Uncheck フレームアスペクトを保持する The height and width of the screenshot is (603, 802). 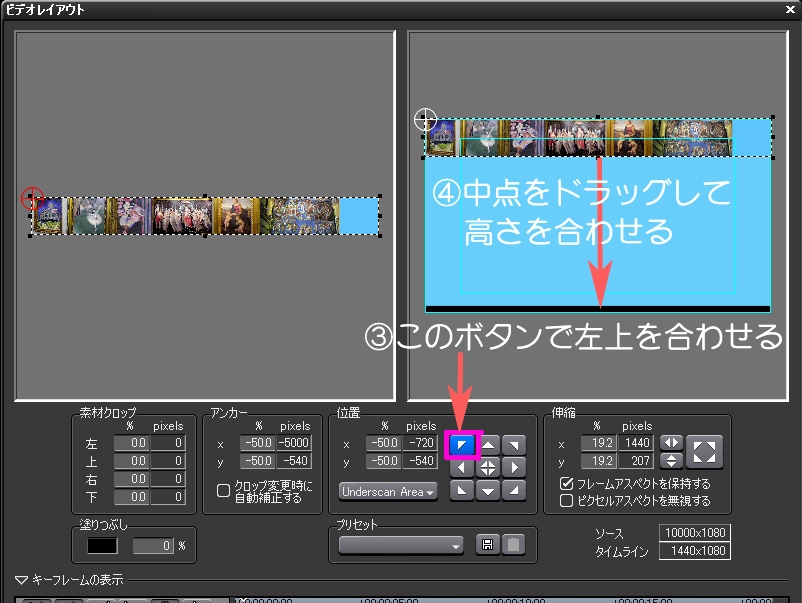[567, 484]
